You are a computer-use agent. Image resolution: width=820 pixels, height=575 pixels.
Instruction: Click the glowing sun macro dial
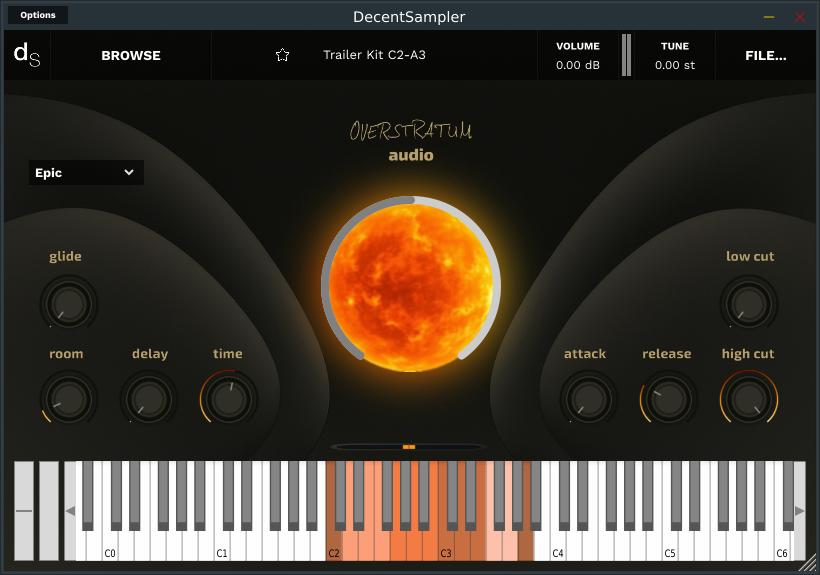pyautogui.click(x=411, y=285)
